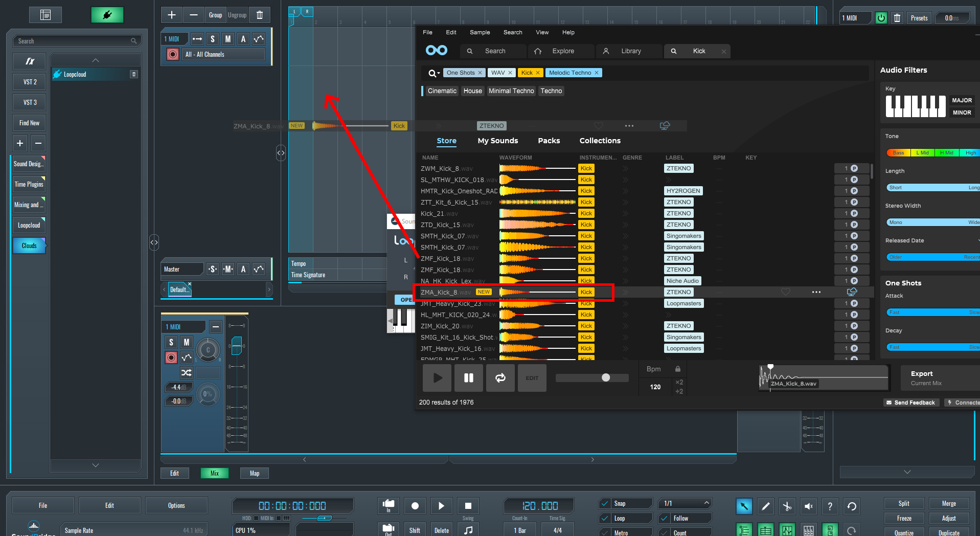This screenshot has height=536, width=980.
Task: Click the plugin Search input field
Action: (77, 41)
